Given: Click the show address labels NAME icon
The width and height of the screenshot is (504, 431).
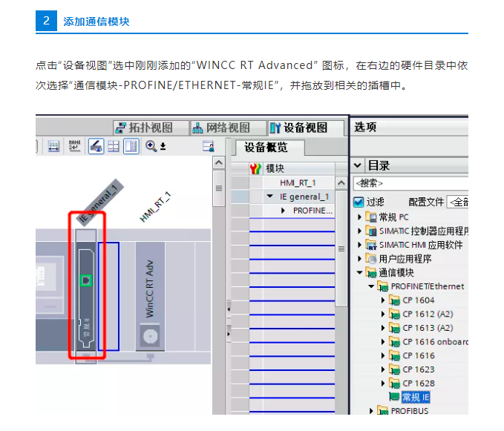Looking at the screenshot, I should point(74,146).
